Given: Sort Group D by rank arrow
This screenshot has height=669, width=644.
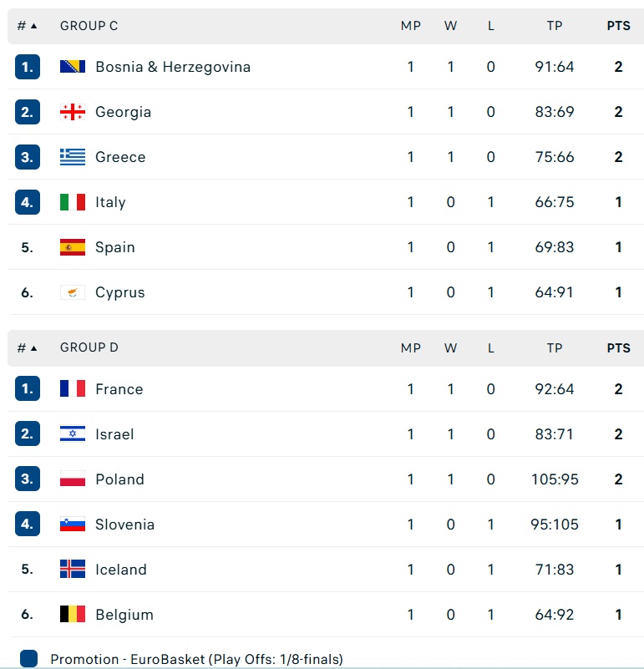Looking at the screenshot, I should 33,348.
